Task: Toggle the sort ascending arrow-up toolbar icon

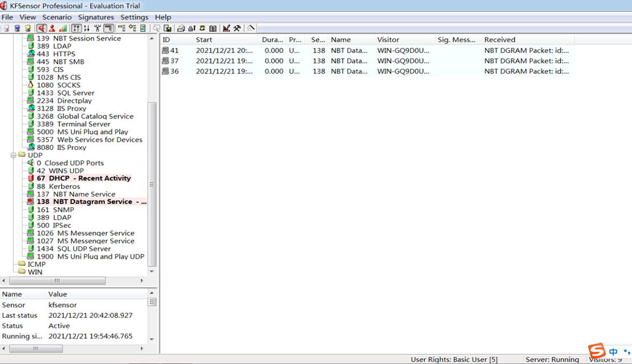Action: [76, 28]
